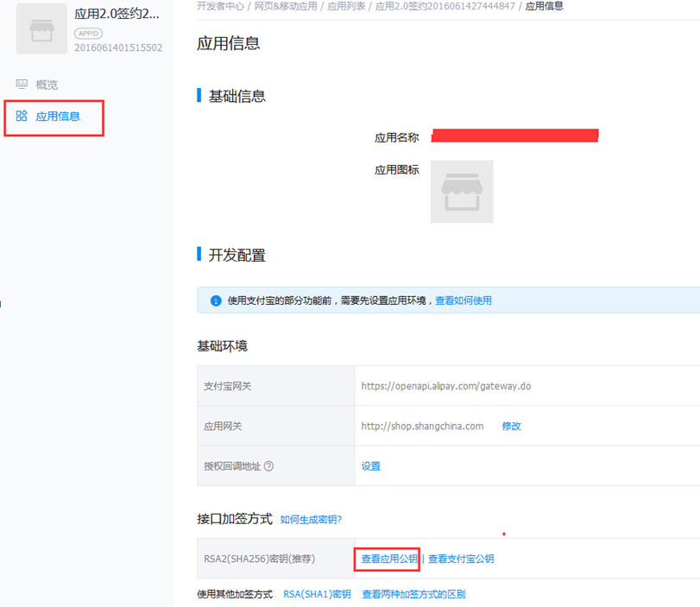Image resolution: width=700 pixels, height=607 pixels.
Task: Click the 应用名称 field label
Action: 397,137
